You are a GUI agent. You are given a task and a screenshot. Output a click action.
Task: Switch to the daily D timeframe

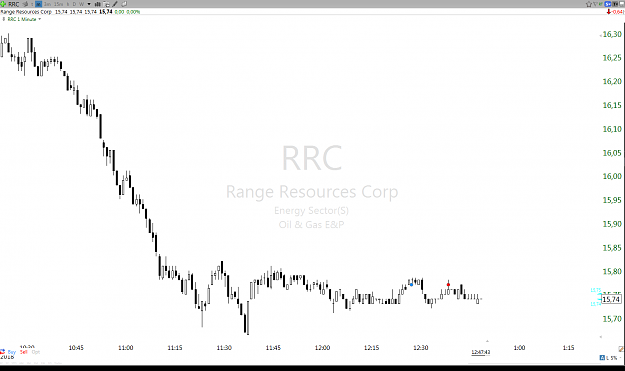point(75,4)
